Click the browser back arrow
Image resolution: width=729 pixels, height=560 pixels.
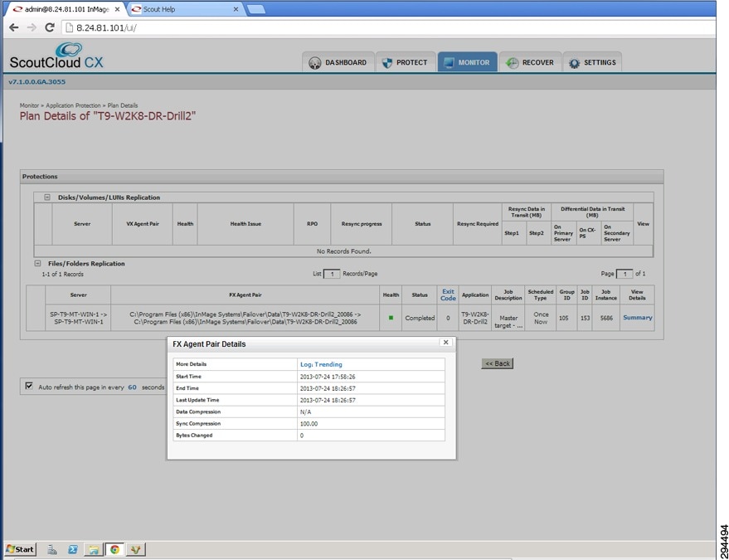[x=13, y=27]
